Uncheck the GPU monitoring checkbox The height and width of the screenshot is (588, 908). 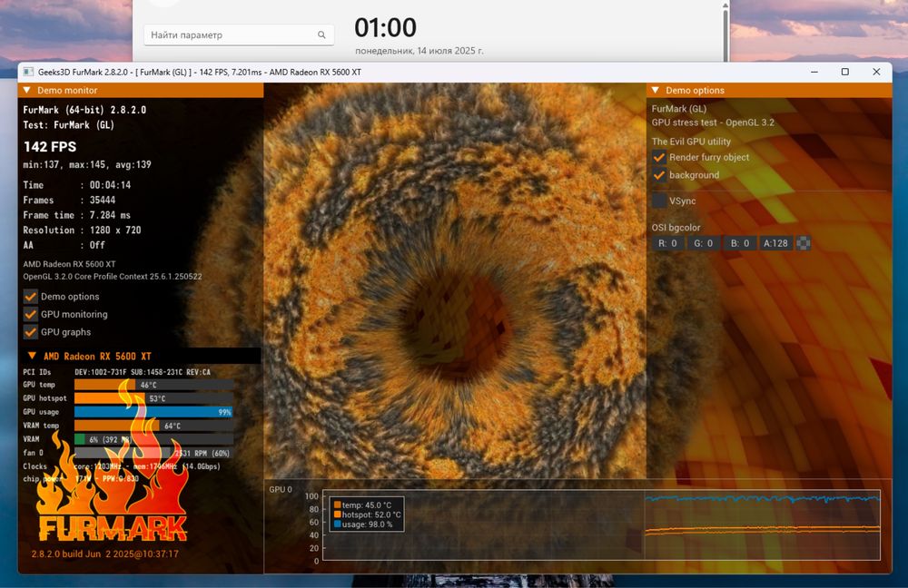pos(31,314)
